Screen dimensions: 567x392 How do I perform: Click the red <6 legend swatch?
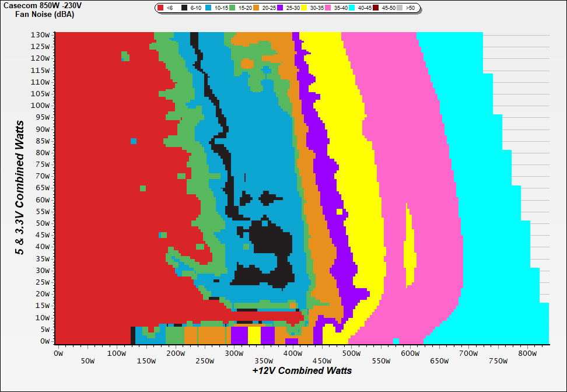point(161,8)
